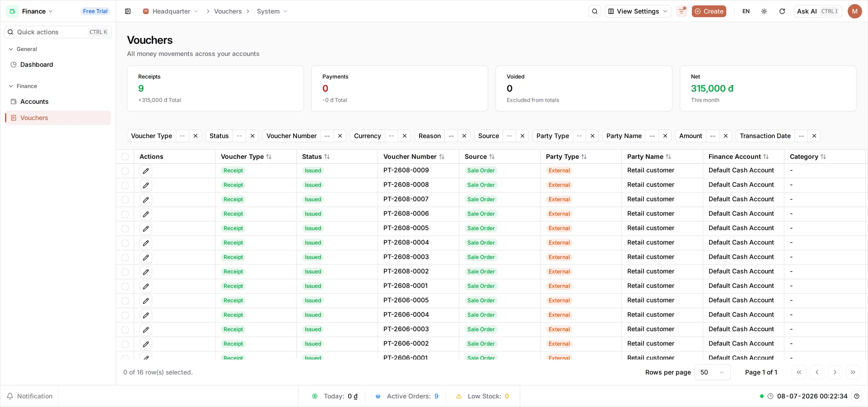The height and width of the screenshot is (407, 868).
Task: Click the filter icon beside Create
Action: 681,11
